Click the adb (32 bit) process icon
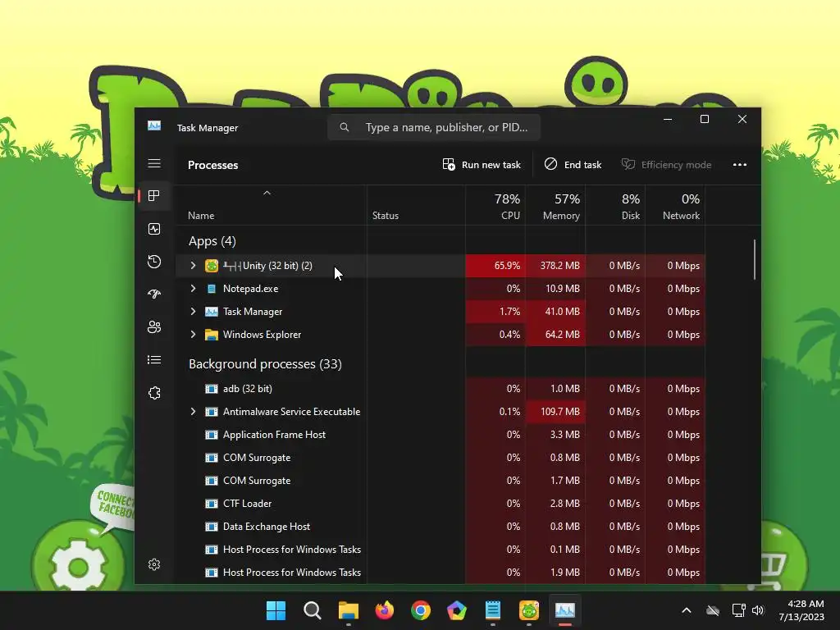The width and height of the screenshot is (840, 630). click(212, 389)
